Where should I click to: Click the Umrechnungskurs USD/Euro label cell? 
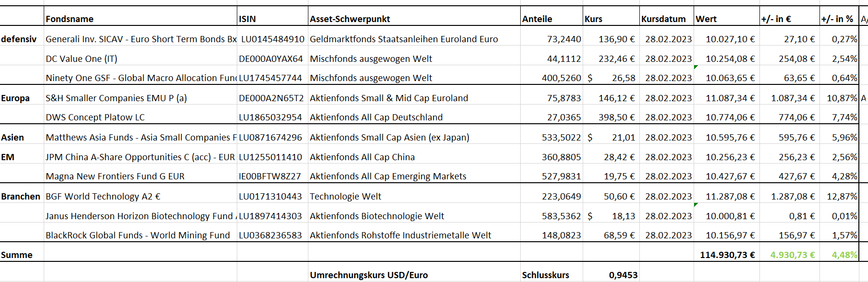[368, 275]
